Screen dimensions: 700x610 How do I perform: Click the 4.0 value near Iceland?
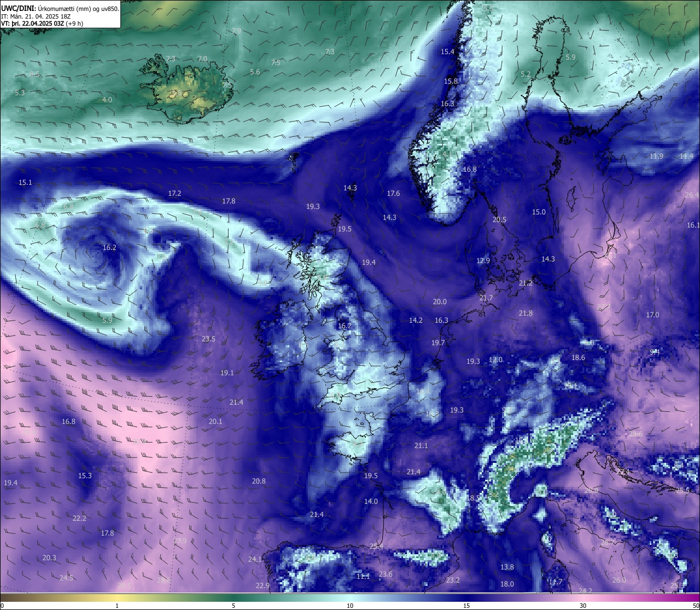[x=107, y=100]
